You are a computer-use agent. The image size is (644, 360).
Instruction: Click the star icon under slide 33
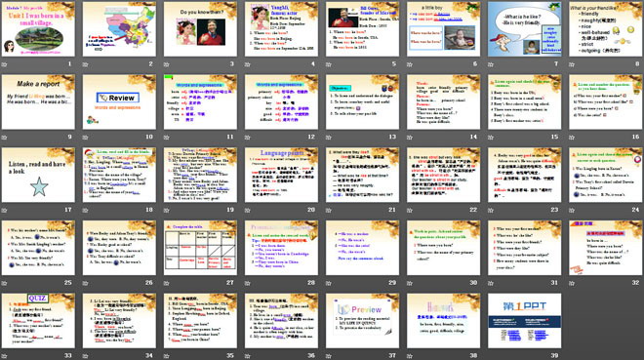[5, 356]
